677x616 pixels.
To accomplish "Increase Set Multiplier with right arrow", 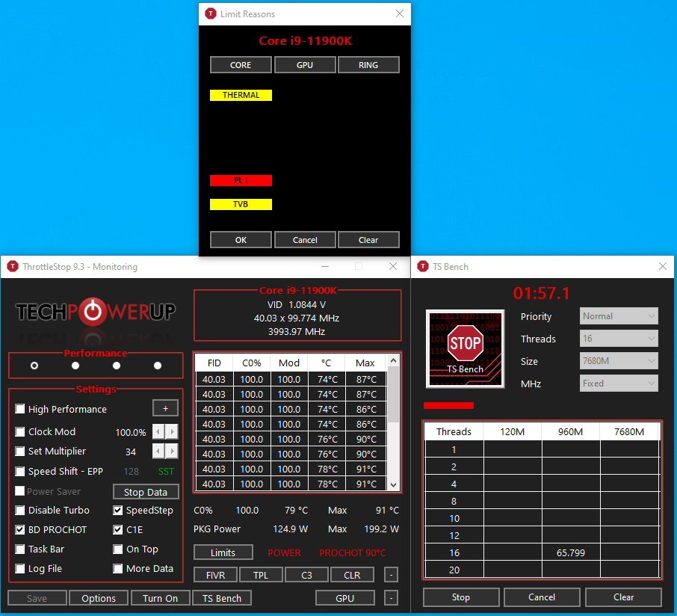I will [172, 452].
